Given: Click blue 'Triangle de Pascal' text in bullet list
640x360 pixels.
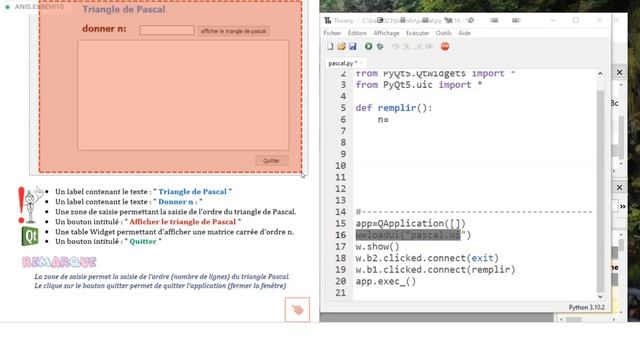Looking at the screenshot, I should point(192,192).
